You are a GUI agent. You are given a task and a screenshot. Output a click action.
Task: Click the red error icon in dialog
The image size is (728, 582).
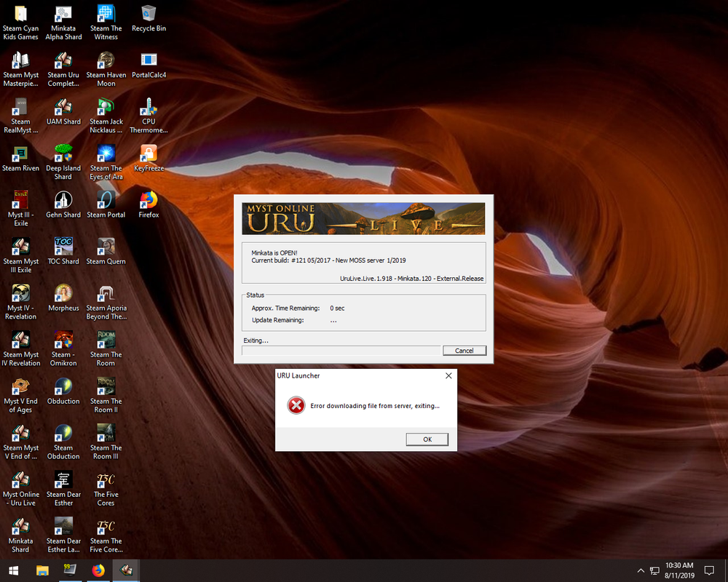(296, 406)
